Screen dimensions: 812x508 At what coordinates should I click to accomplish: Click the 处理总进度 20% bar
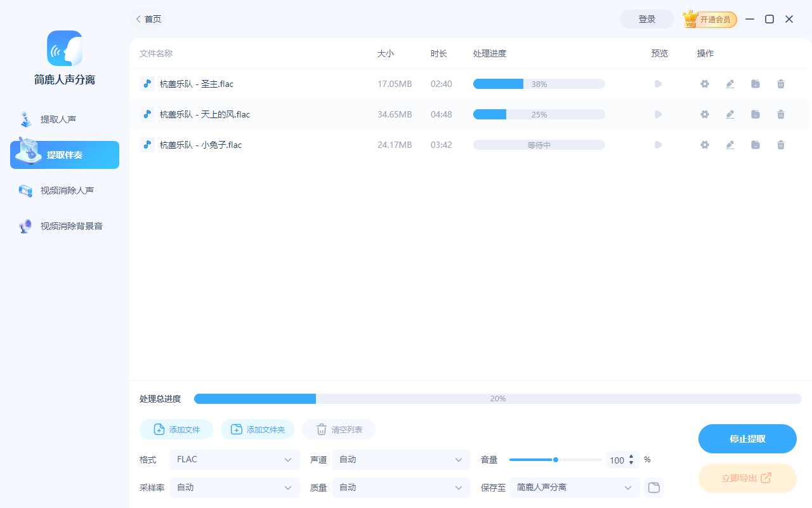[498, 399]
